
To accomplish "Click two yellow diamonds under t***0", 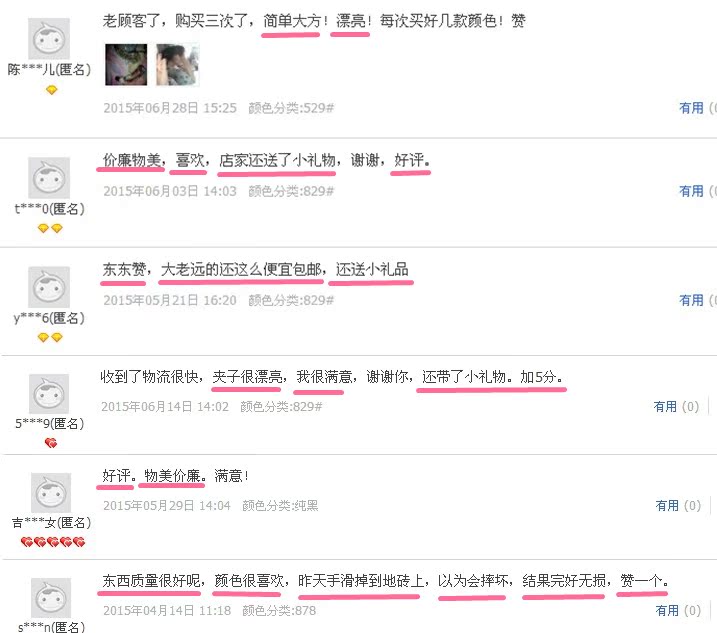I will coord(50,228).
